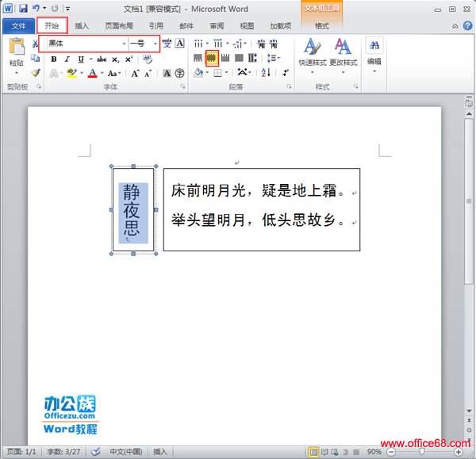
Task: Click the word count 3/27 indicator
Action: (x=63, y=452)
